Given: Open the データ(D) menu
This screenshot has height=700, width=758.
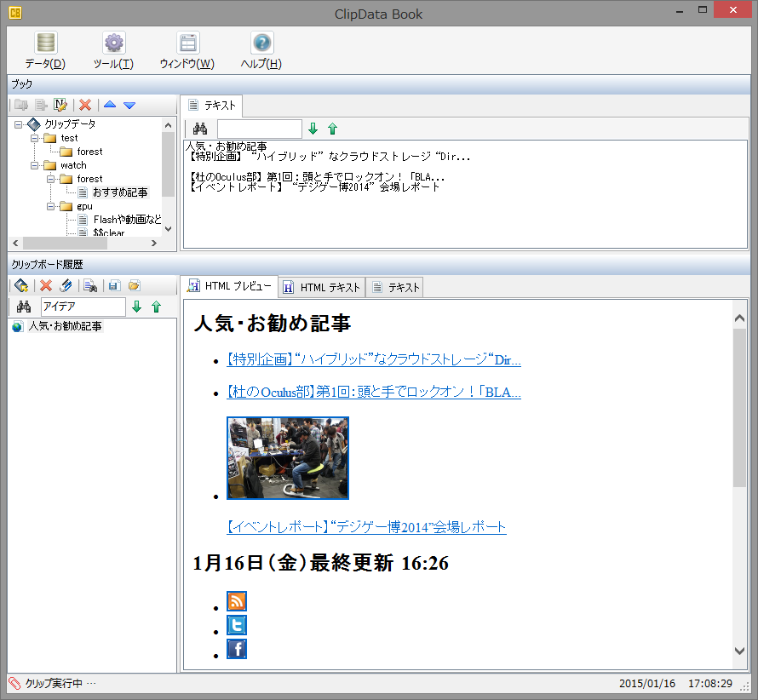Looking at the screenshot, I should pos(45,51).
